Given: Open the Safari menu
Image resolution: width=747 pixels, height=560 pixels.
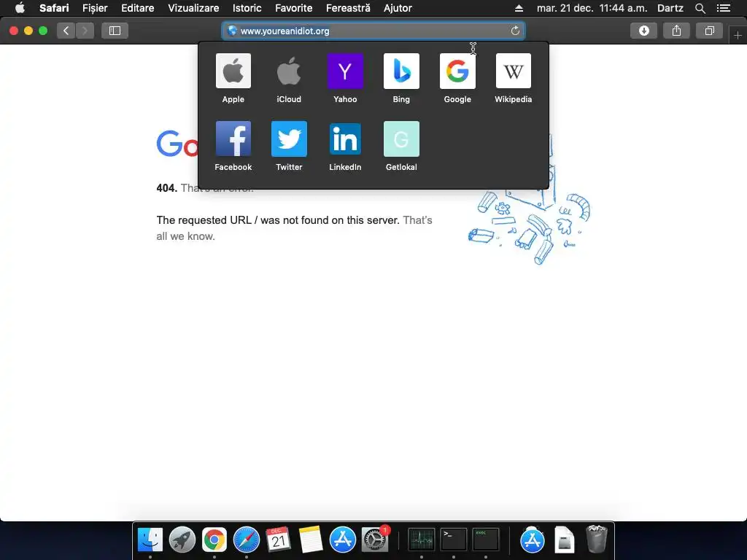Looking at the screenshot, I should (54, 8).
